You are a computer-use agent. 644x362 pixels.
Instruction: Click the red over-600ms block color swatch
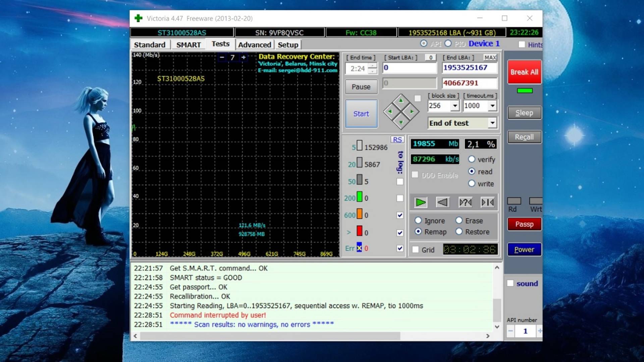click(359, 231)
